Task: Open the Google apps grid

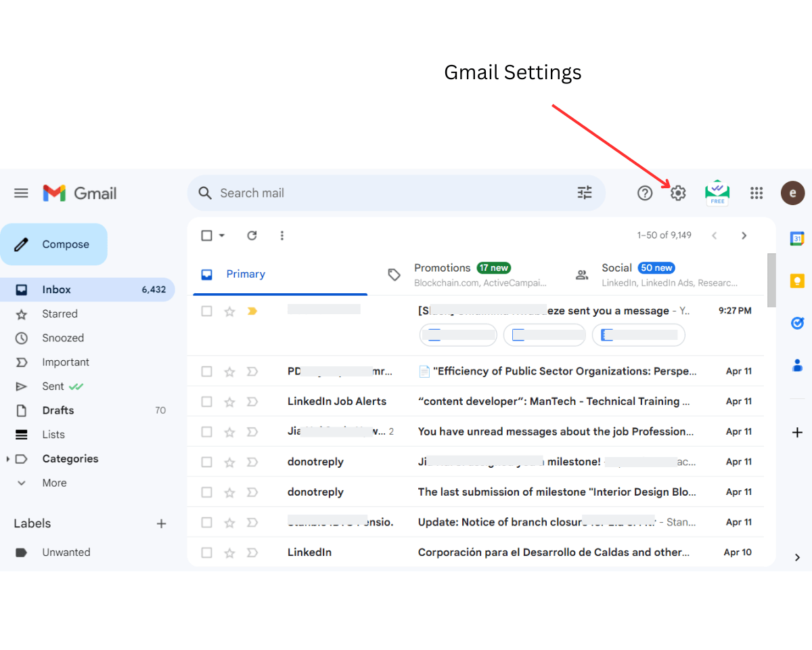Action: [757, 193]
